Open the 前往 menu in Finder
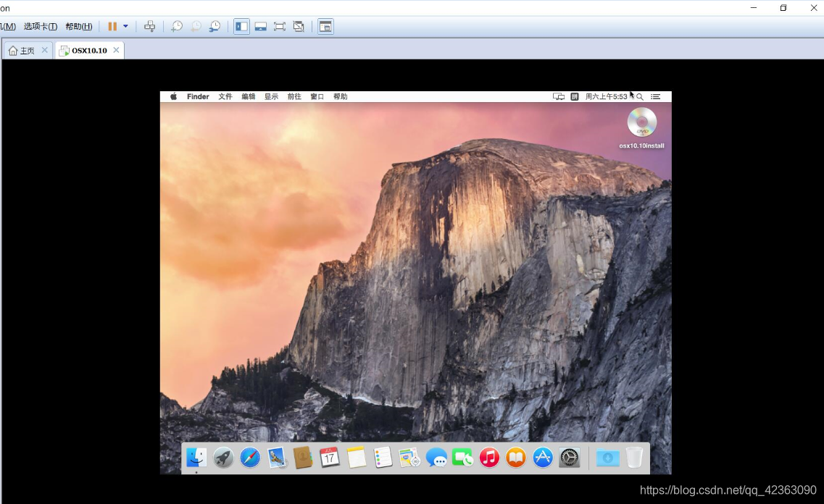 294,96
